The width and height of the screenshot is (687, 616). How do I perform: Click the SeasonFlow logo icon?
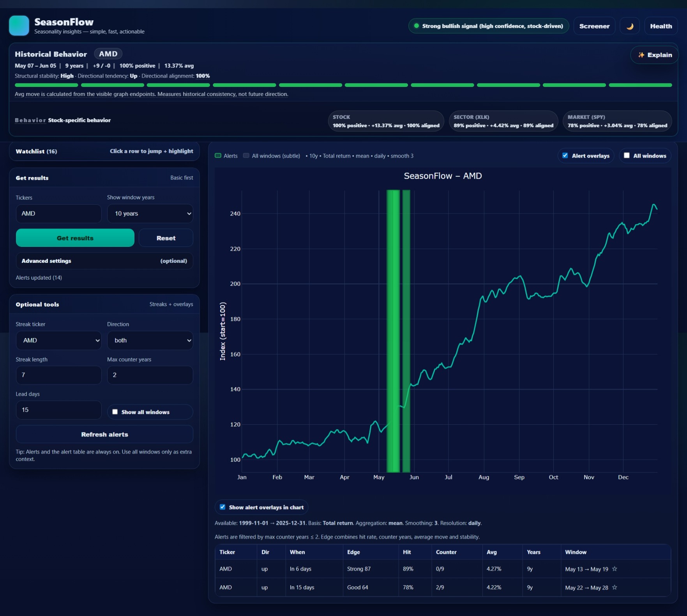pyautogui.click(x=19, y=26)
